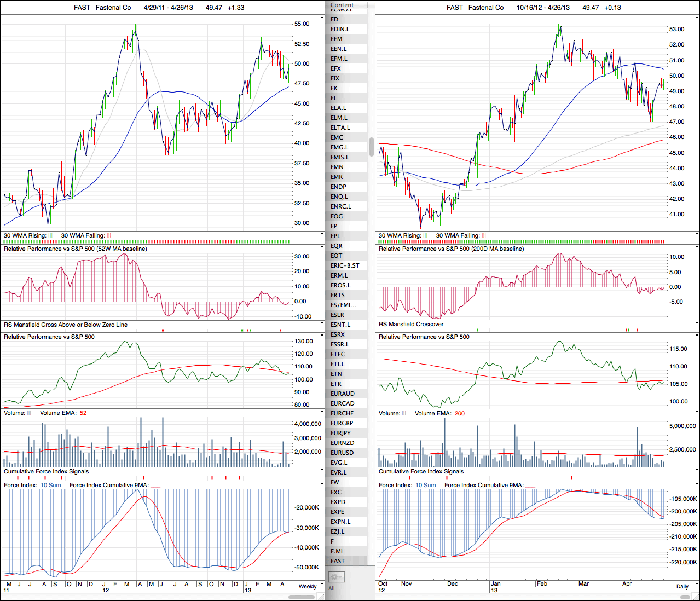Image resolution: width=700 pixels, height=601 pixels.
Task: Click daily Force Index 10 Sum label
Action: coord(425,486)
